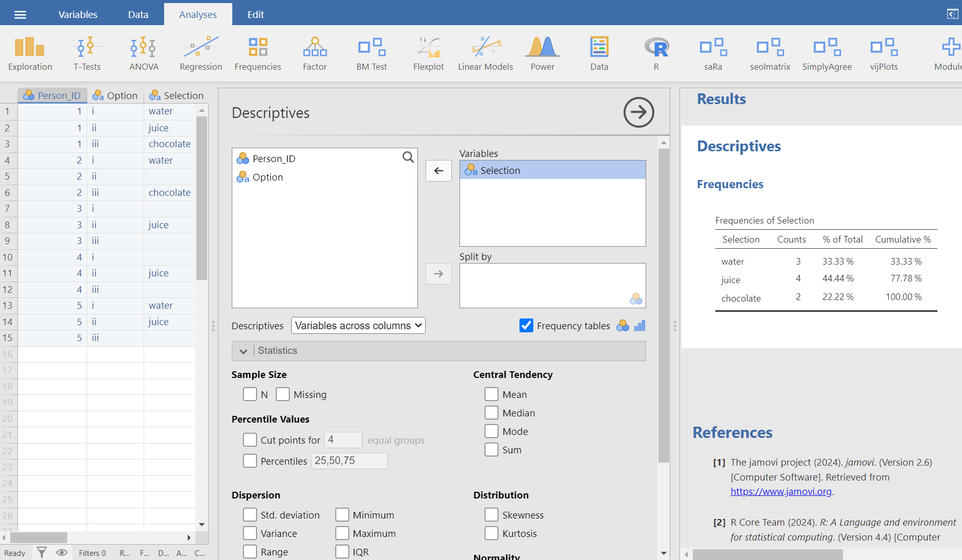Click the move-right arrow for Split by
This screenshot has height=560, width=962.
(438, 274)
